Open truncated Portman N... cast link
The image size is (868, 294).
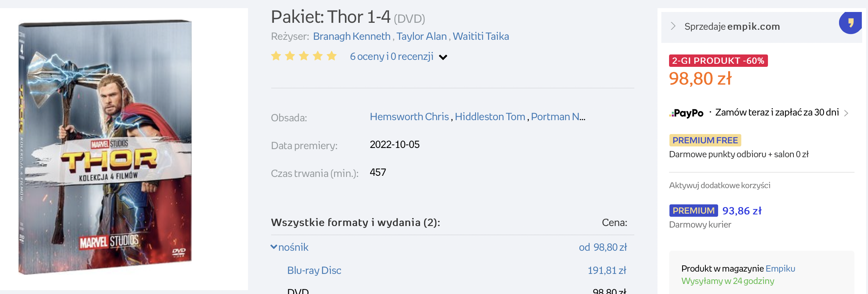coord(558,117)
